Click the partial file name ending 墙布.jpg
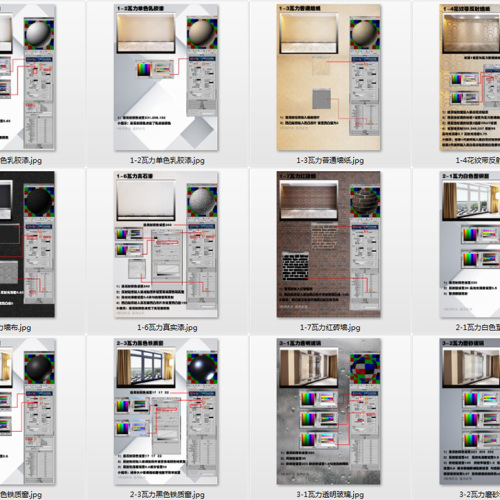The height and width of the screenshot is (500, 500). point(16,328)
